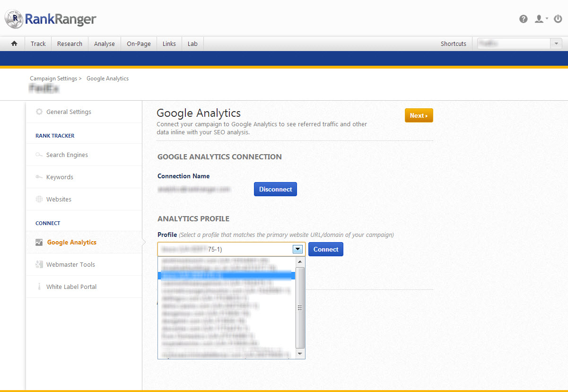Click scroll down arrow in profile list
The width and height of the screenshot is (568, 392).
300,354
